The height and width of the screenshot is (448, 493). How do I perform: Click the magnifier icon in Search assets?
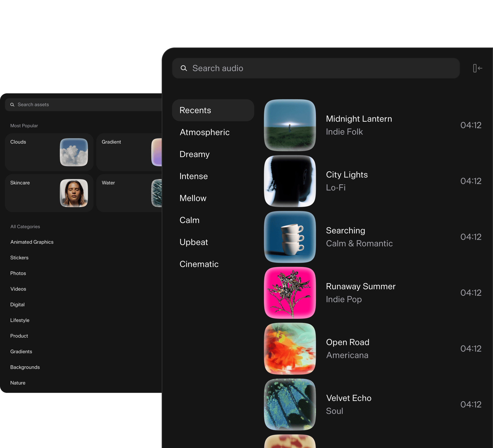point(12,105)
